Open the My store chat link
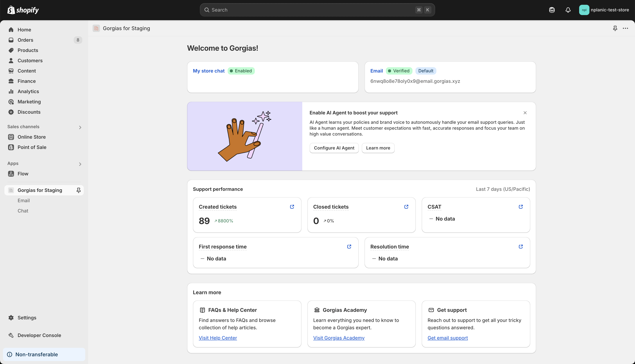 point(209,71)
